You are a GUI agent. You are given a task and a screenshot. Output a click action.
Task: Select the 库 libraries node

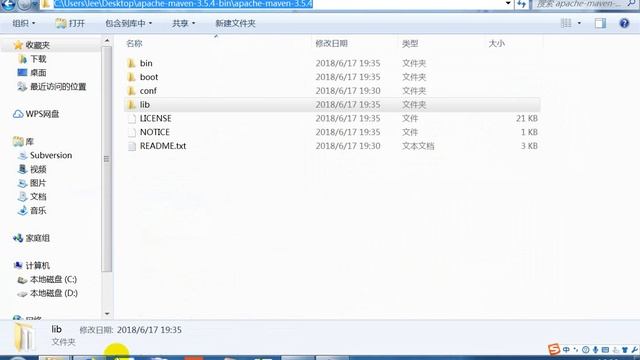[29, 142]
